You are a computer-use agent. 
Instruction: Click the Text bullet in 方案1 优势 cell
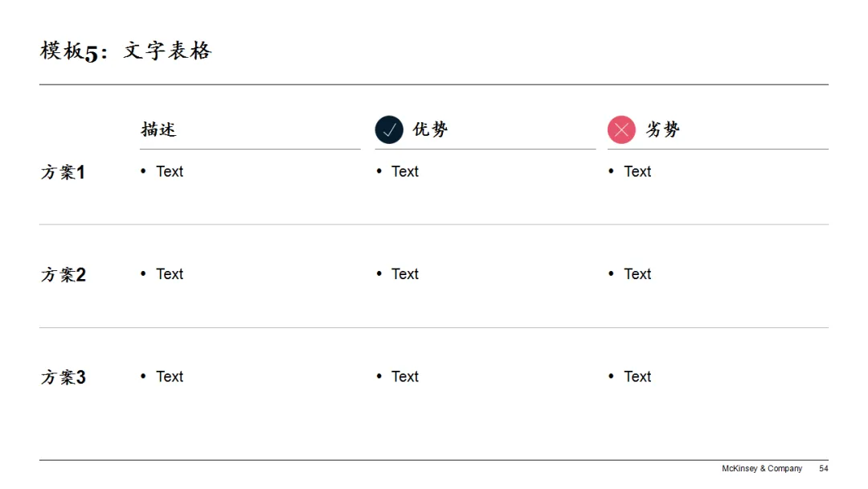[405, 171]
